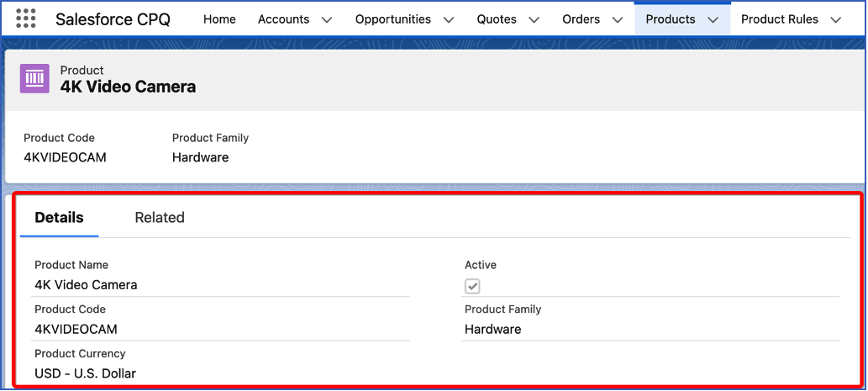This screenshot has width=868, height=391.
Task: Open the Product Rules dropdown chevron
Action: click(x=835, y=19)
